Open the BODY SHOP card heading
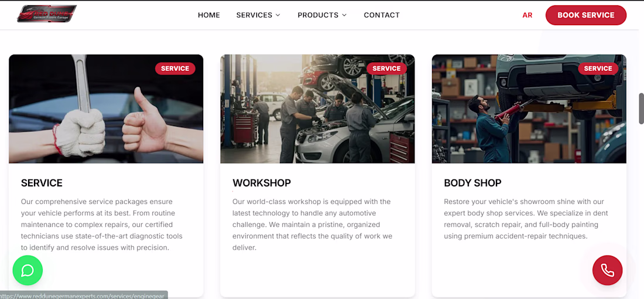Screen dimensions: 644x299 pyautogui.click(x=472, y=183)
